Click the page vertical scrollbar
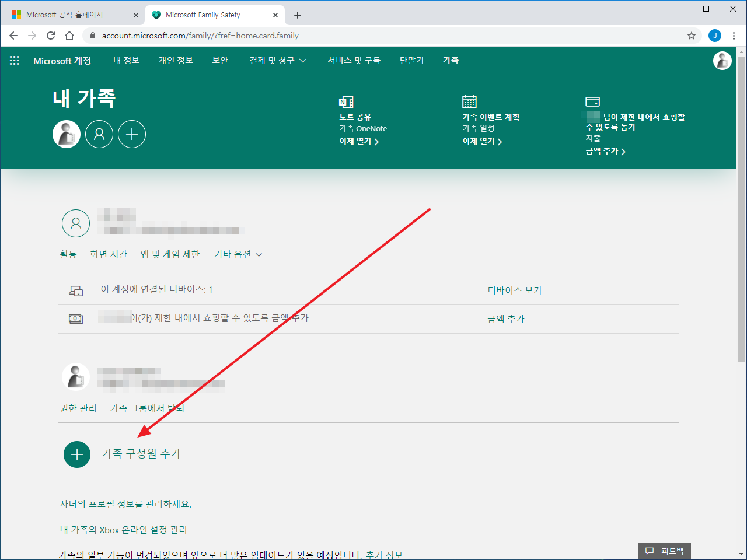The height and width of the screenshot is (560, 747). [x=741, y=210]
